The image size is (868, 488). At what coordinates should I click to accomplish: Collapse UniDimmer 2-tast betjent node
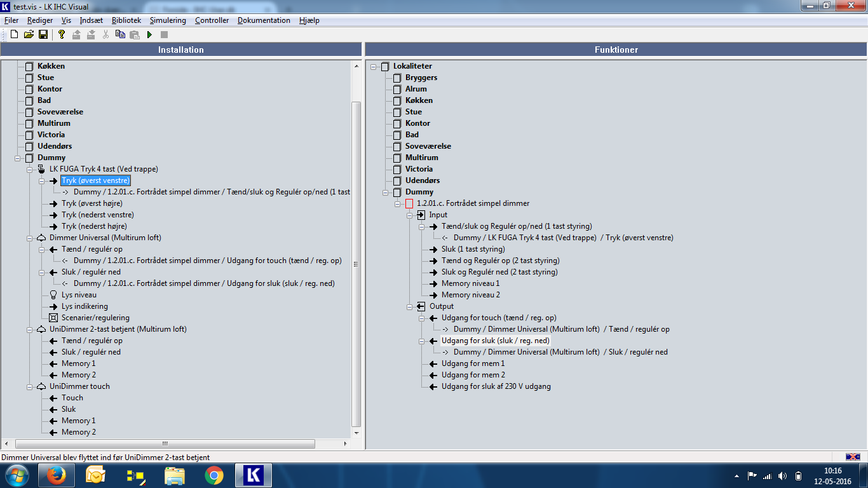[x=30, y=329]
